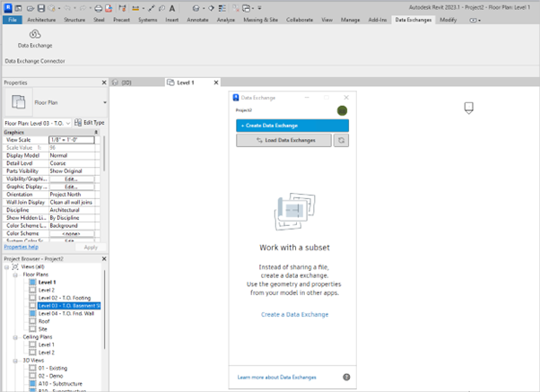
Task: Click the Save disk icon
Action: (x=41, y=8)
